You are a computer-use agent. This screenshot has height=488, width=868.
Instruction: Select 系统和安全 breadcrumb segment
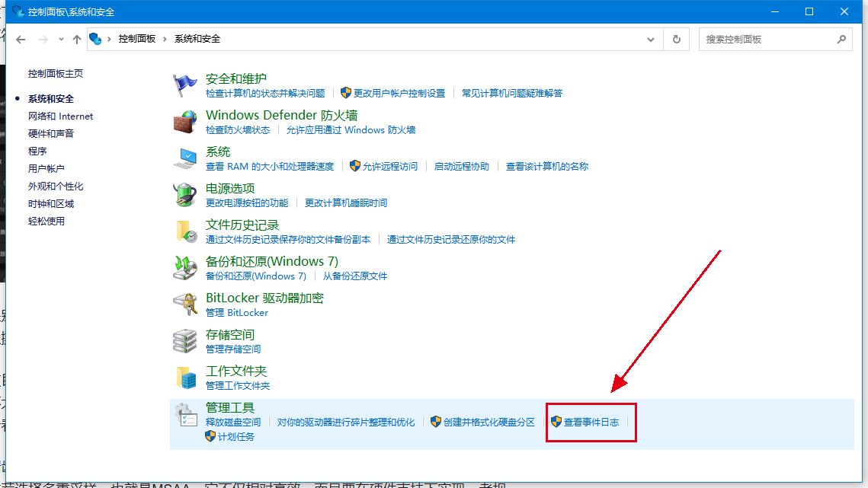197,39
